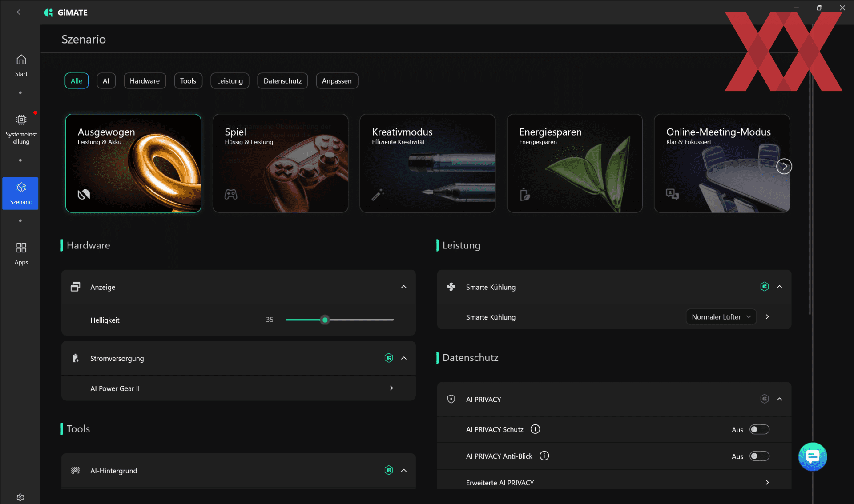Select the Hardware filter tab
Screen dimensions: 854x504
(x=145, y=81)
